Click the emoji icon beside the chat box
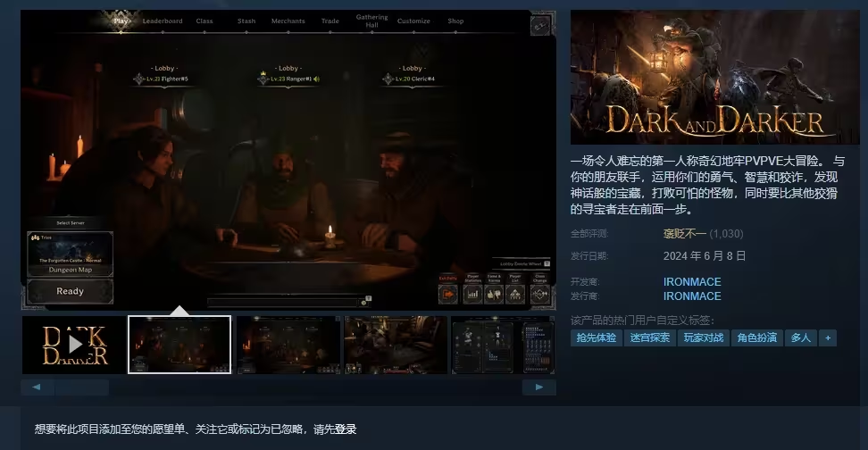Image resolution: width=868 pixels, height=450 pixels. coord(363,303)
